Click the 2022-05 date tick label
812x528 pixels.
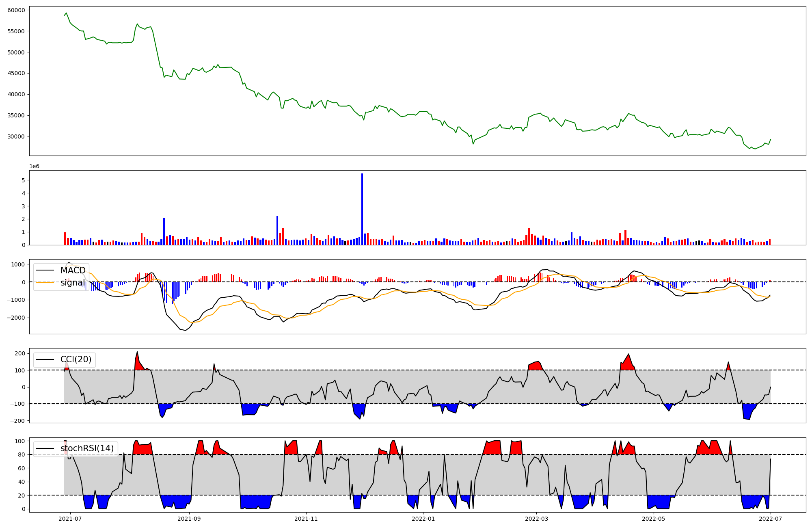[654, 519]
